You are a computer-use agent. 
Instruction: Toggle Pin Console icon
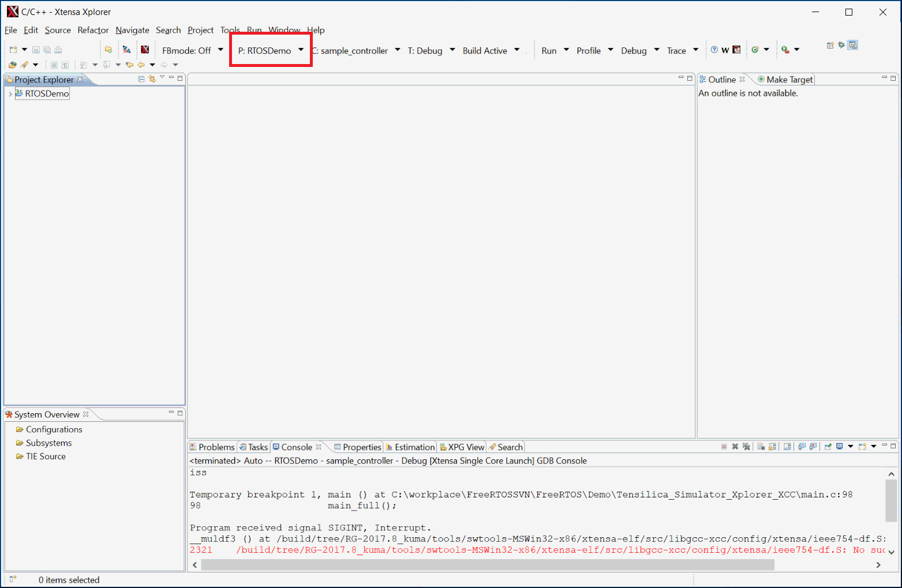pos(828,447)
